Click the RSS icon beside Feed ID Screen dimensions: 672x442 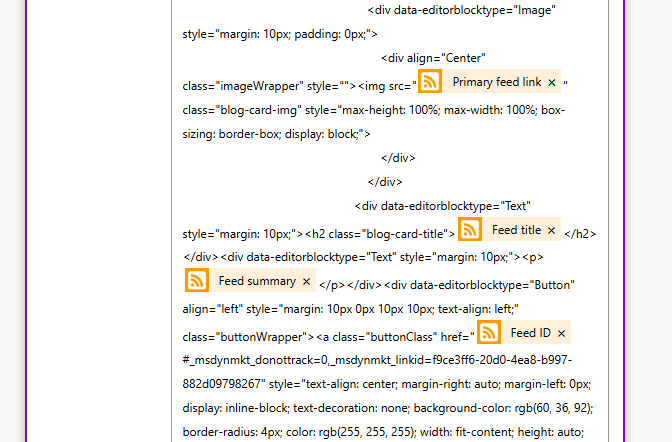pyautogui.click(x=489, y=333)
